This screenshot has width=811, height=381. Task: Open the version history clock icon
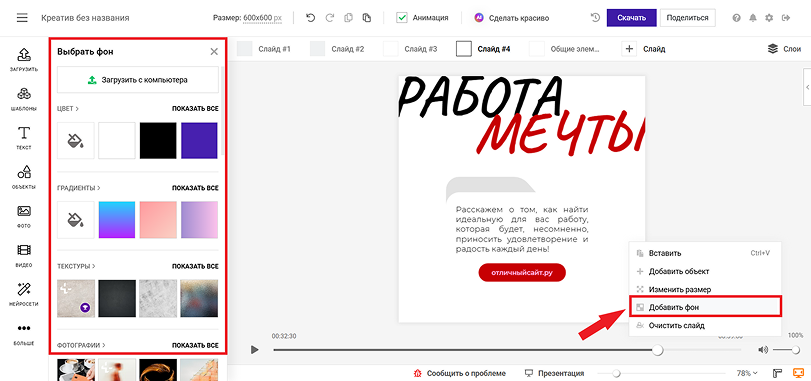(x=595, y=18)
